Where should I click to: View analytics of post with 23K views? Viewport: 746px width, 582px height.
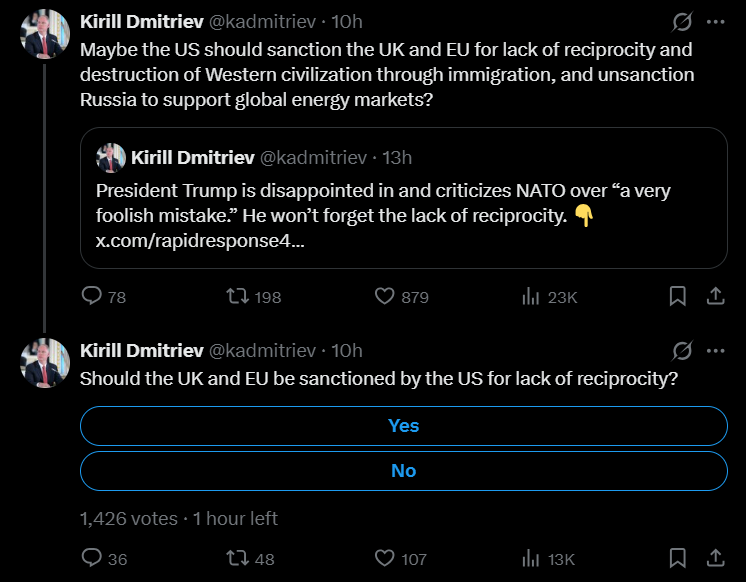point(530,296)
